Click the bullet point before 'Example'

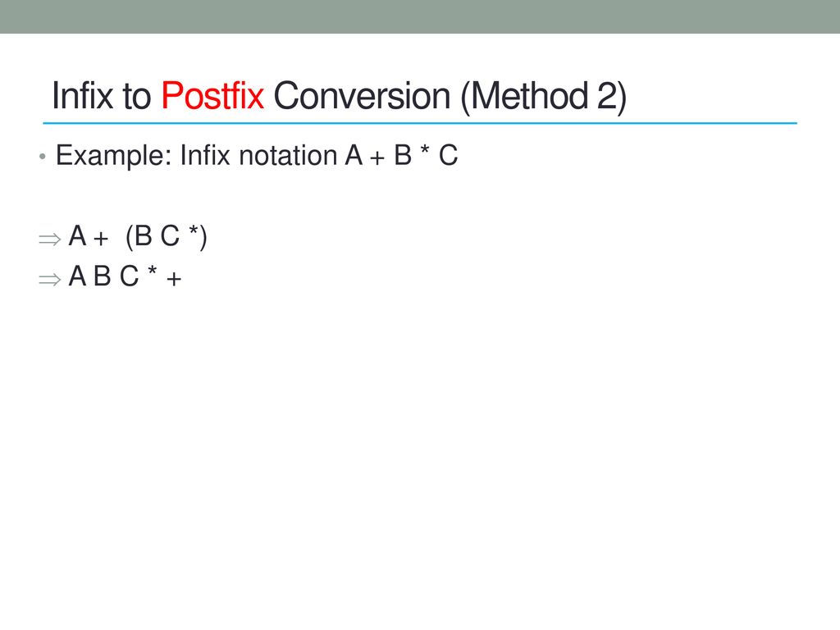(x=43, y=157)
